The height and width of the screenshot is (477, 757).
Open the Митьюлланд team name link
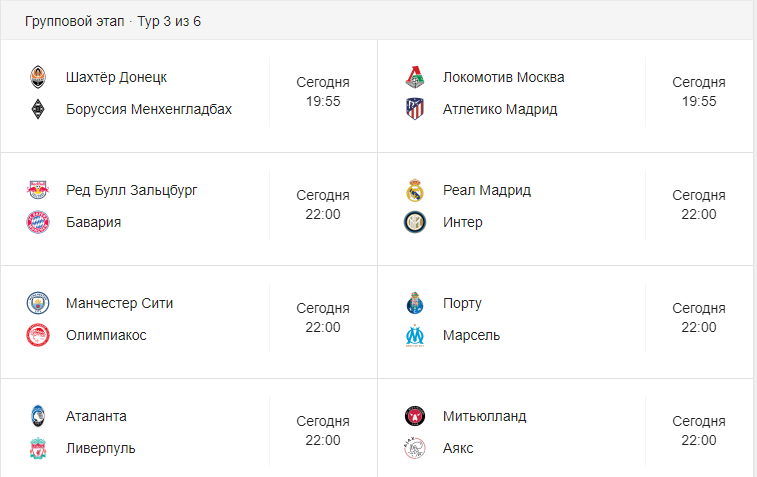click(484, 416)
